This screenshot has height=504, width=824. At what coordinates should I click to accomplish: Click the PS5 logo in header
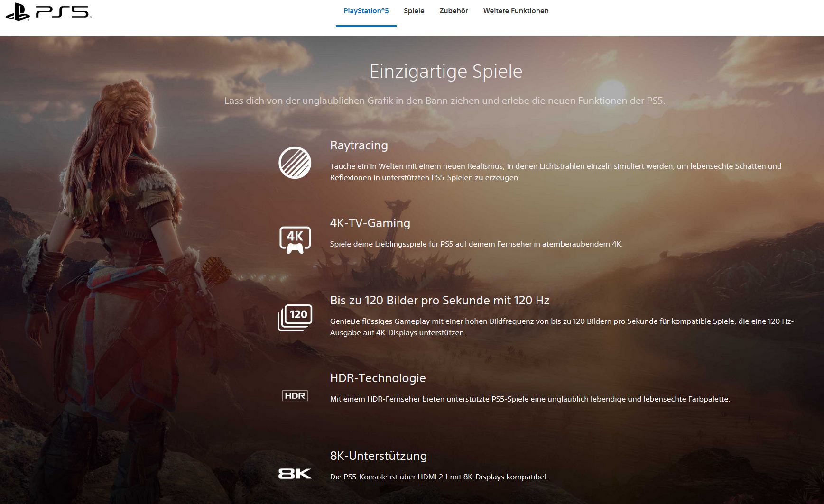point(48,12)
